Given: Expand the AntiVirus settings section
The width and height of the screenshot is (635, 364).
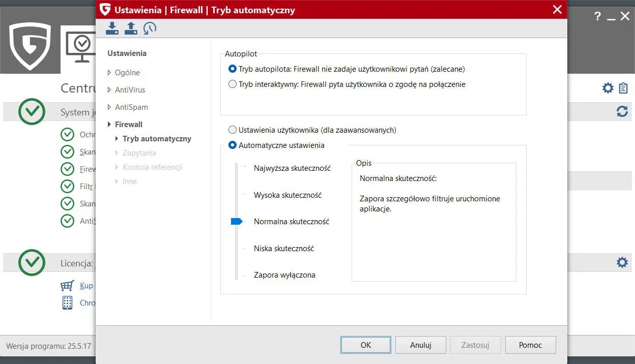Looking at the screenshot, I should pos(130,89).
